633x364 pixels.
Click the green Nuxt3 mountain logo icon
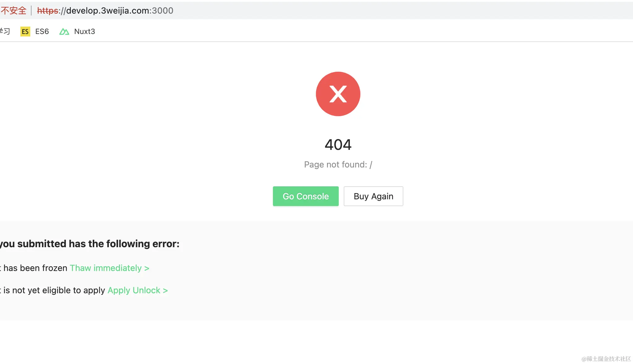click(x=64, y=32)
